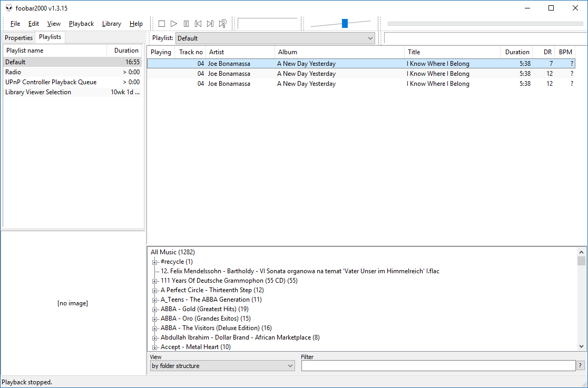The height and width of the screenshot is (388, 588).
Task: Start playback with the Play button
Action: click(174, 24)
